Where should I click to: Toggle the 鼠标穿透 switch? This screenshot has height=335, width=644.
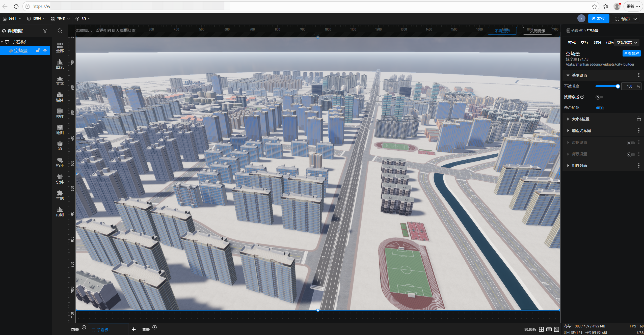pos(599,97)
